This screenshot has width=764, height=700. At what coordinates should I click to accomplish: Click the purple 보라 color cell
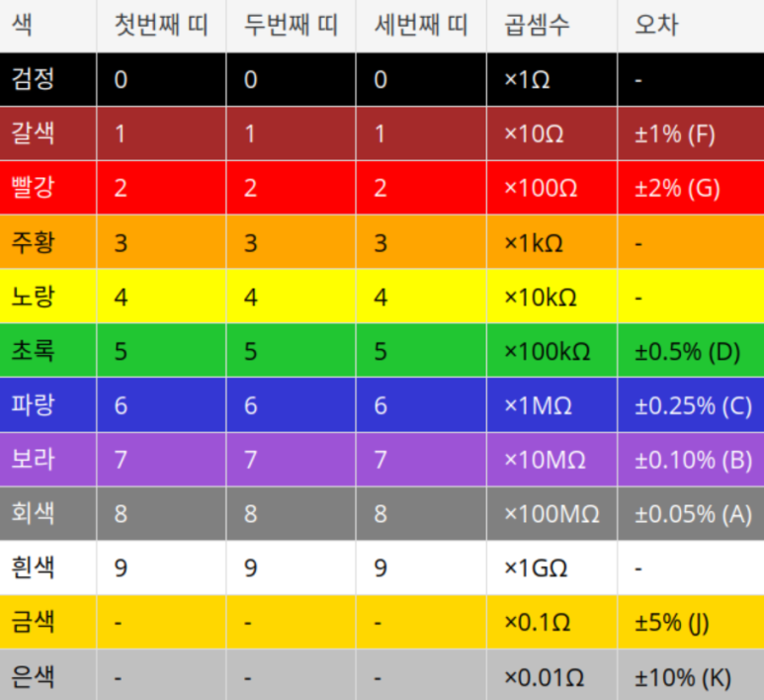tap(47, 459)
